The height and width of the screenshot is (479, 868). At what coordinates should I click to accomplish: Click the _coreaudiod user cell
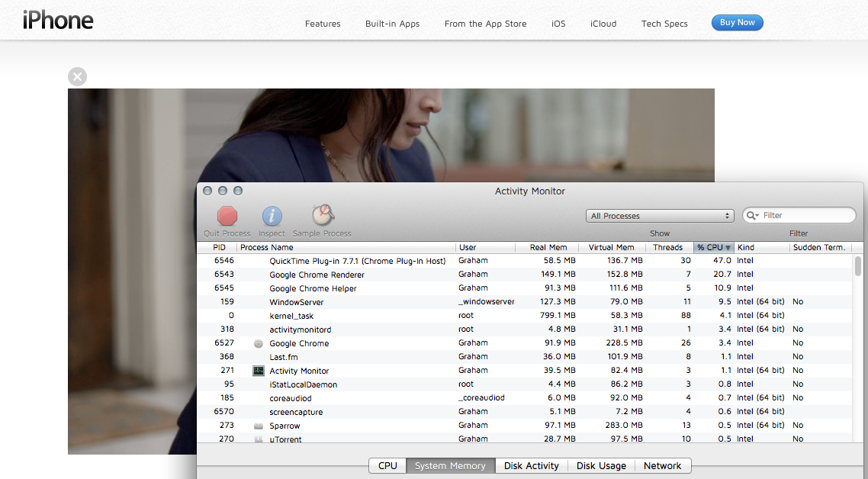coord(481,397)
